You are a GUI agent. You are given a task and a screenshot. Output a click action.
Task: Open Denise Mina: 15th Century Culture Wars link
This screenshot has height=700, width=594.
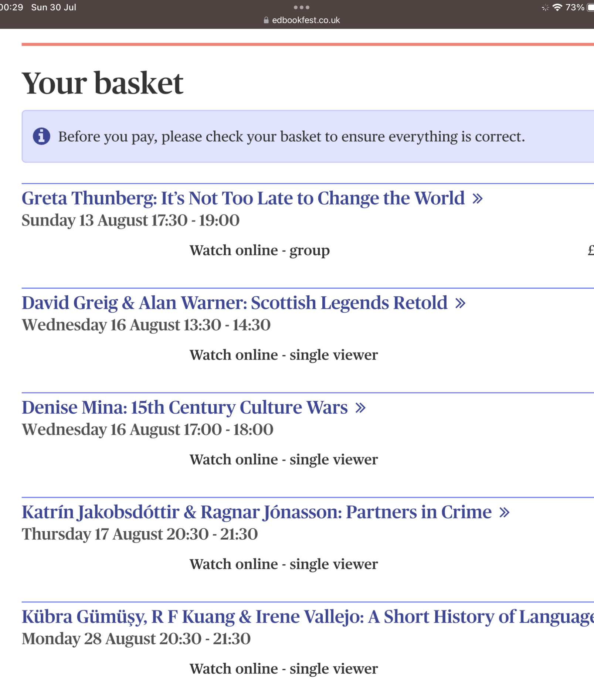pyautogui.click(x=194, y=408)
